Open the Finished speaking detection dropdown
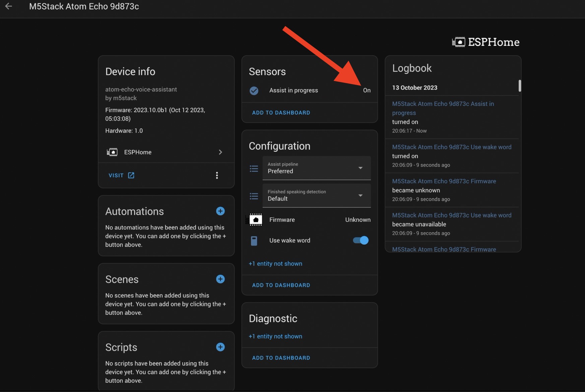This screenshot has height=392, width=585. [x=317, y=195]
